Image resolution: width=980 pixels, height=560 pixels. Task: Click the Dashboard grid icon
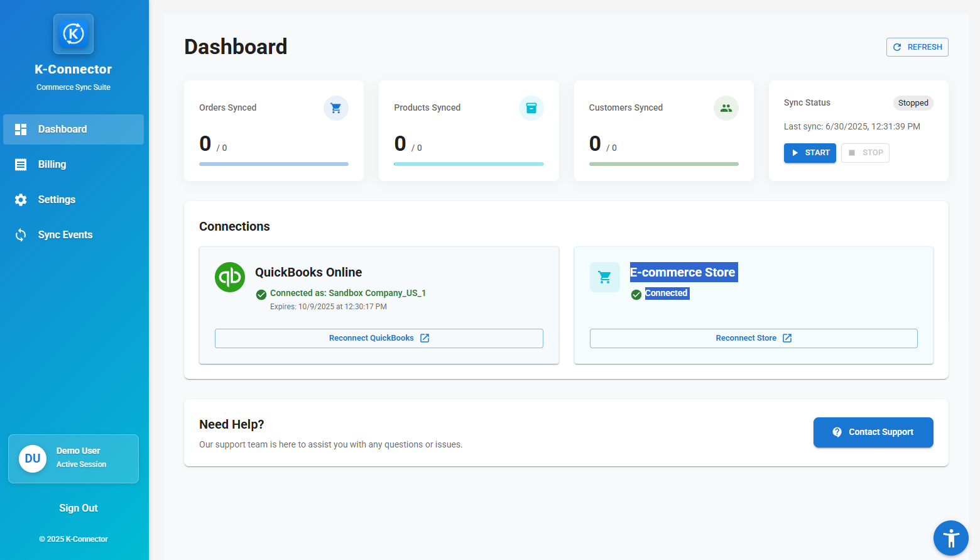[x=21, y=129]
